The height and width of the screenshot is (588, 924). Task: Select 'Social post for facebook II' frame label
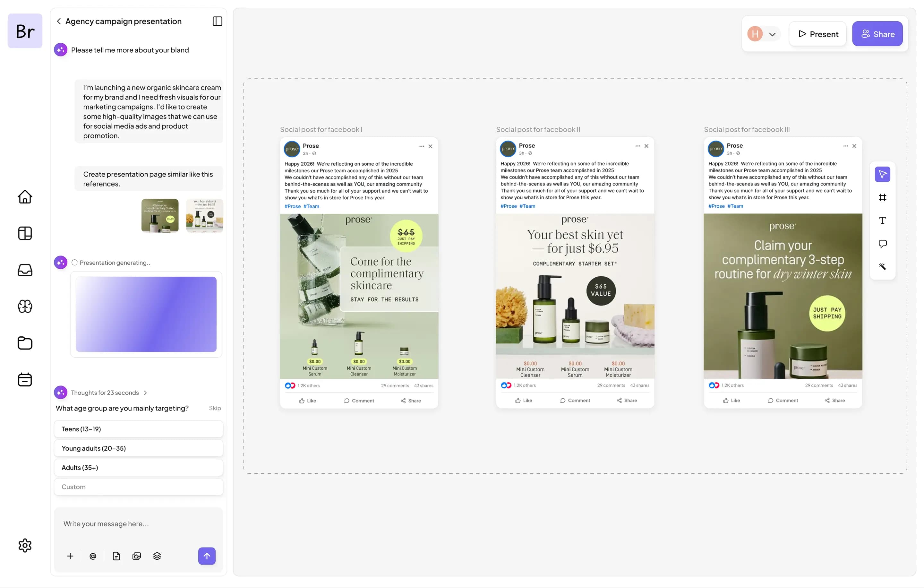click(538, 129)
